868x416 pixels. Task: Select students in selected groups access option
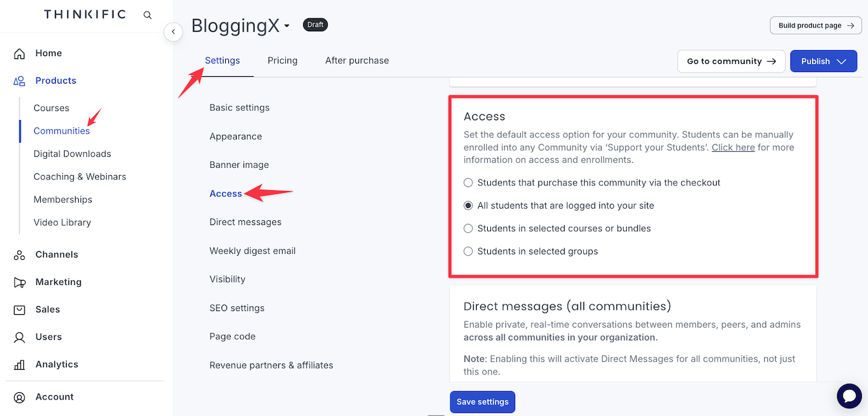pyautogui.click(x=468, y=251)
